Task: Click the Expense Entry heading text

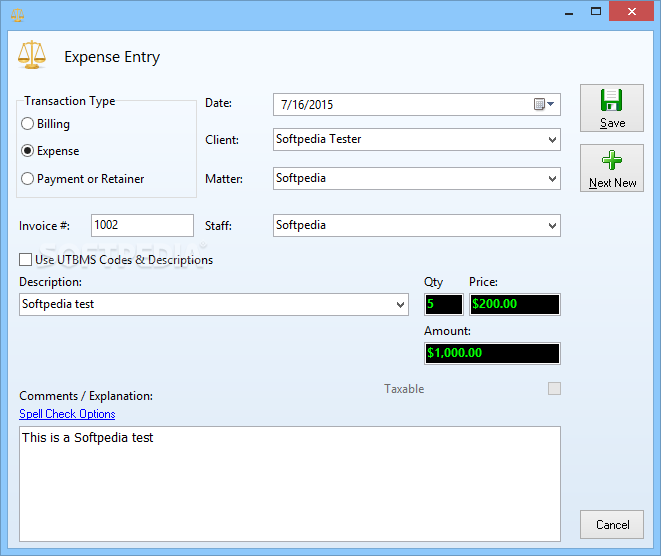Action: click(x=112, y=57)
